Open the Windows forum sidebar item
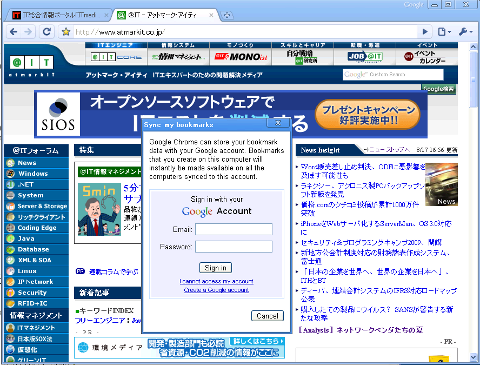The height and width of the screenshot is (365, 480). (x=37, y=174)
